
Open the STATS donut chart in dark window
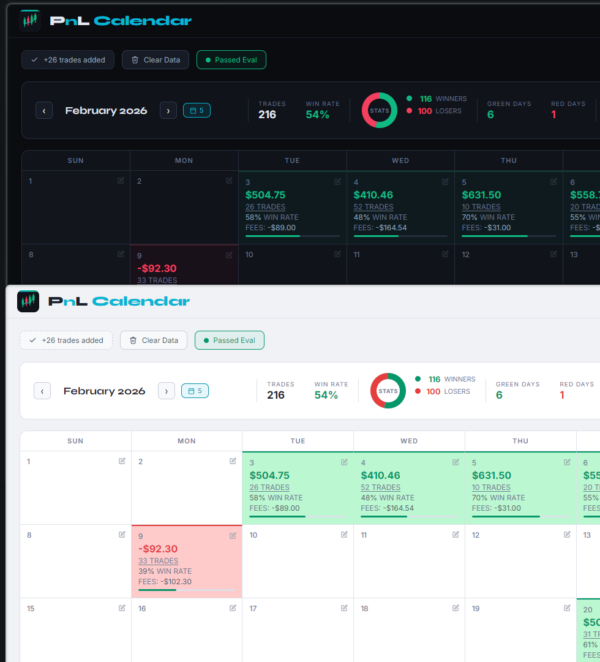pos(379,110)
